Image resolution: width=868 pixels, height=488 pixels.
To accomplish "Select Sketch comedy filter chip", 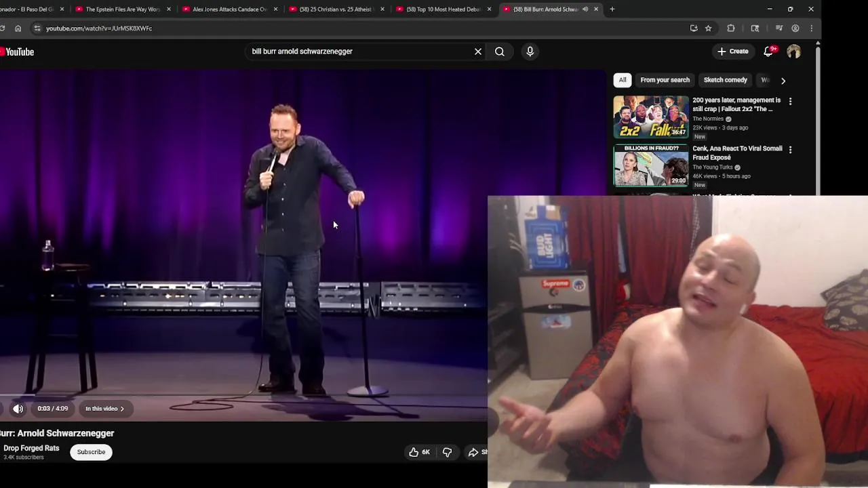I will (726, 80).
